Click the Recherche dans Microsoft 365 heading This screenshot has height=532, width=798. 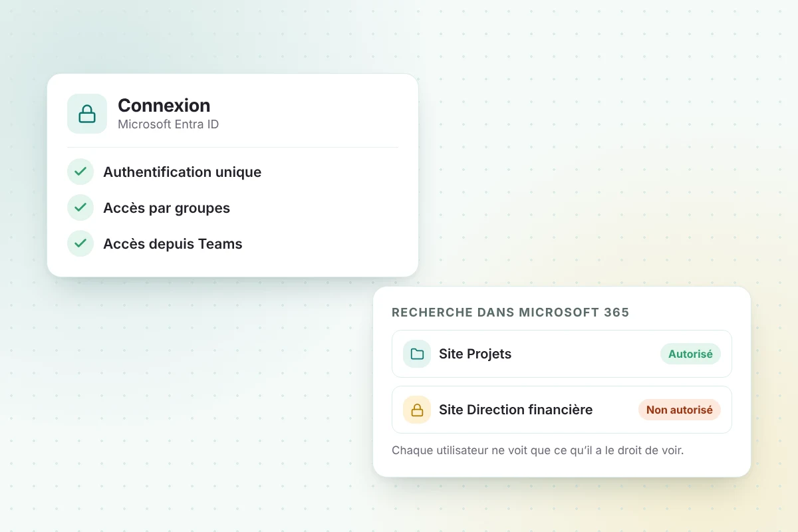pos(511,313)
